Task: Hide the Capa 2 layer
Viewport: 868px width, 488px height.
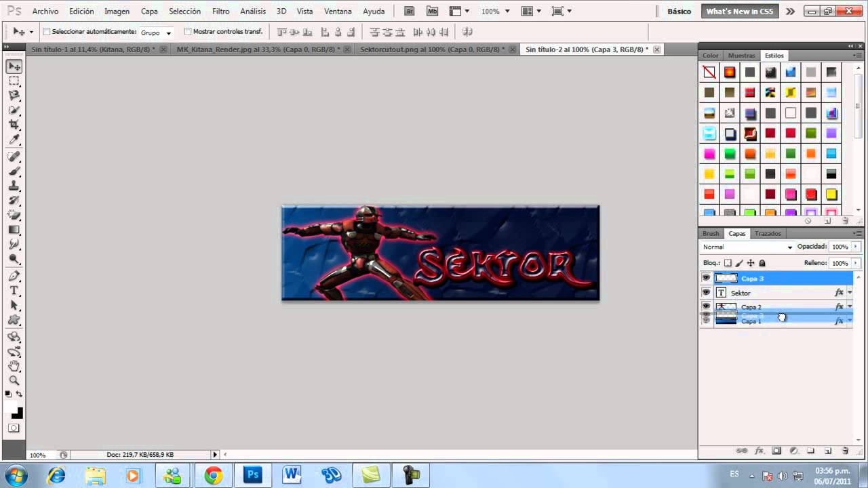Action: (x=706, y=306)
